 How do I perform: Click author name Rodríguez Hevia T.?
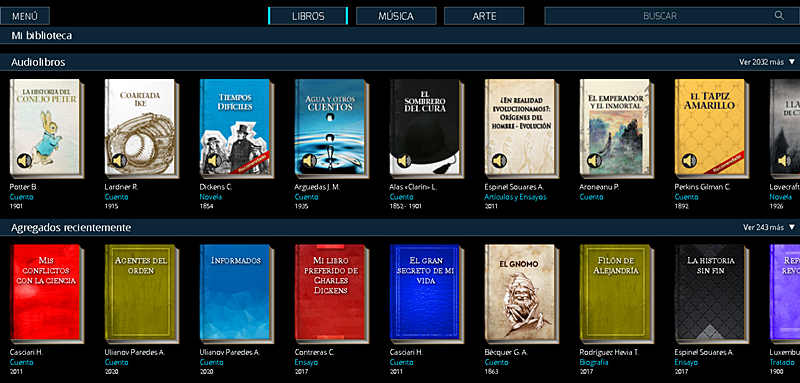609,352
